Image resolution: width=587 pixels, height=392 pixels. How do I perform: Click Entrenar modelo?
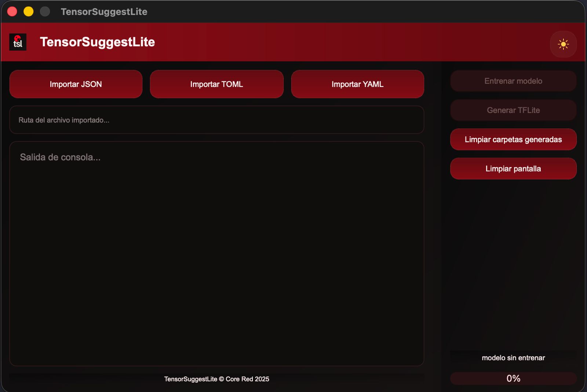[513, 81]
